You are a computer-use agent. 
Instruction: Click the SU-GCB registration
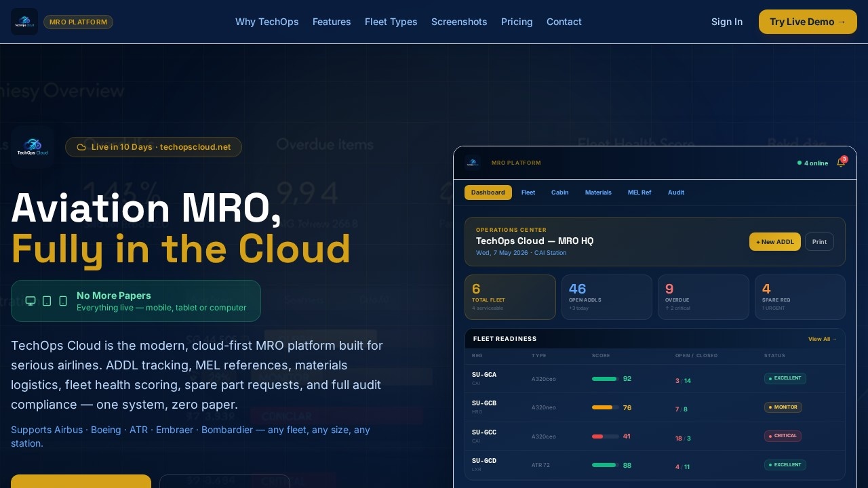[x=484, y=403]
